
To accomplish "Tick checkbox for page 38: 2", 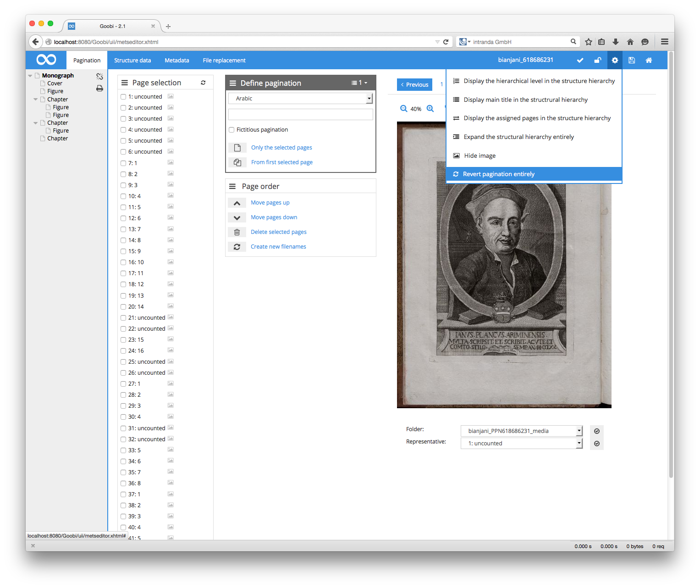I will tap(123, 505).
